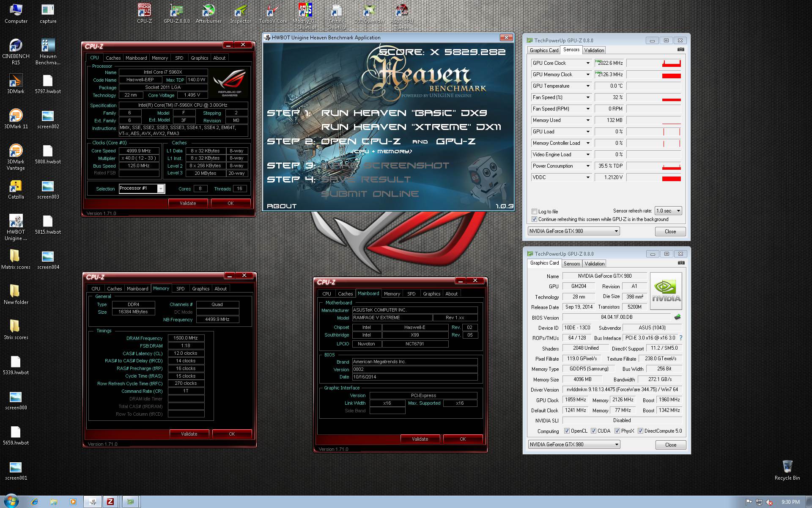812x508 pixels.
Task: Open Windows Explorer taskbar icon
Action: click(54, 502)
